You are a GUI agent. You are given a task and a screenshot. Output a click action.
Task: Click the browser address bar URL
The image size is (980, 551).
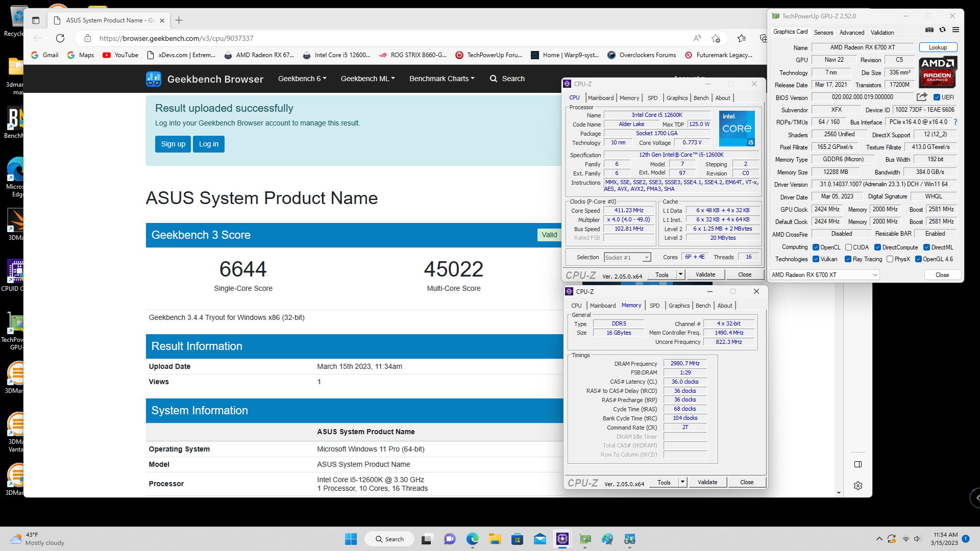point(176,38)
